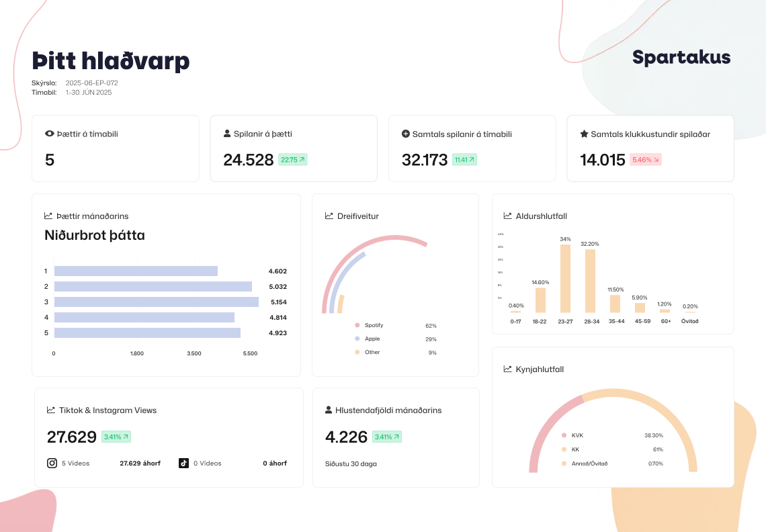
Task: Click the chart icon beside Aldurshlutfall
Action: (508, 216)
